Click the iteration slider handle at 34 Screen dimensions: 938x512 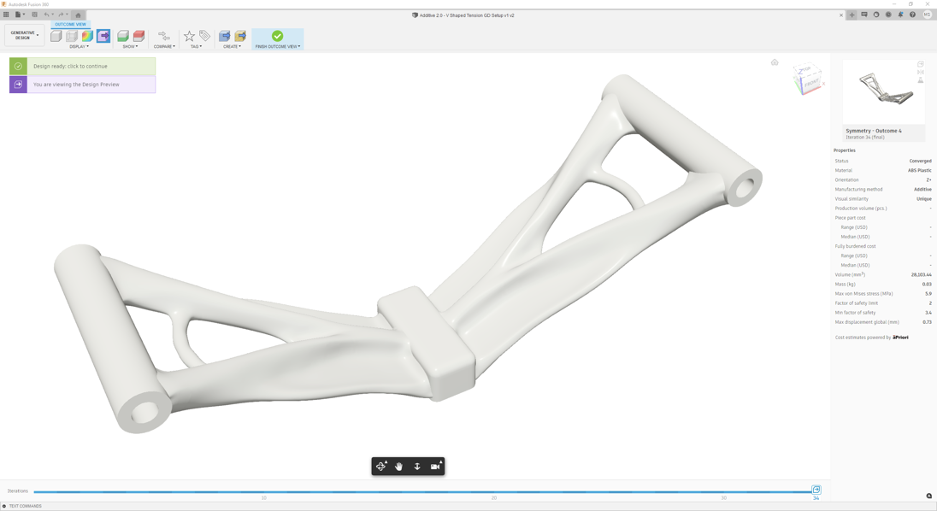pyautogui.click(x=816, y=490)
